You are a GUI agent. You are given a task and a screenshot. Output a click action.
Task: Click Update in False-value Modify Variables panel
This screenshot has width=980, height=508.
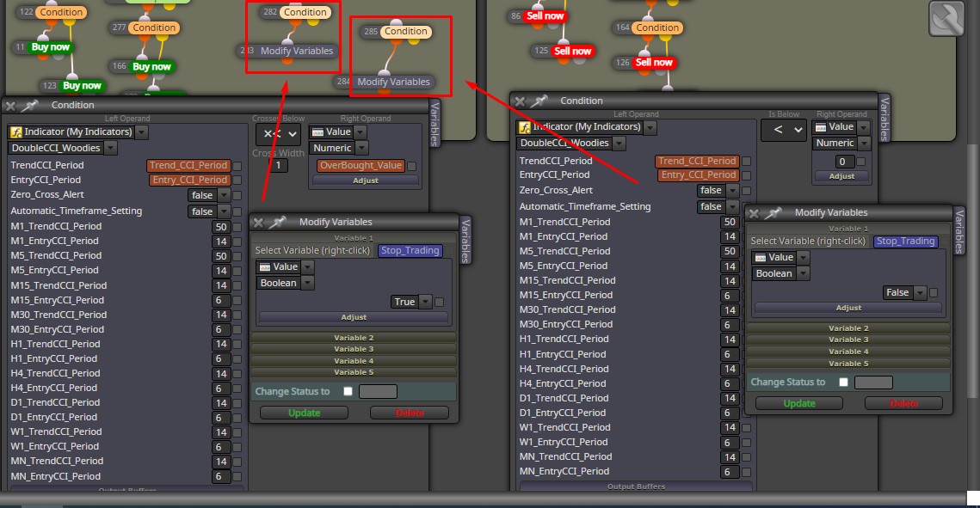coord(798,404)
